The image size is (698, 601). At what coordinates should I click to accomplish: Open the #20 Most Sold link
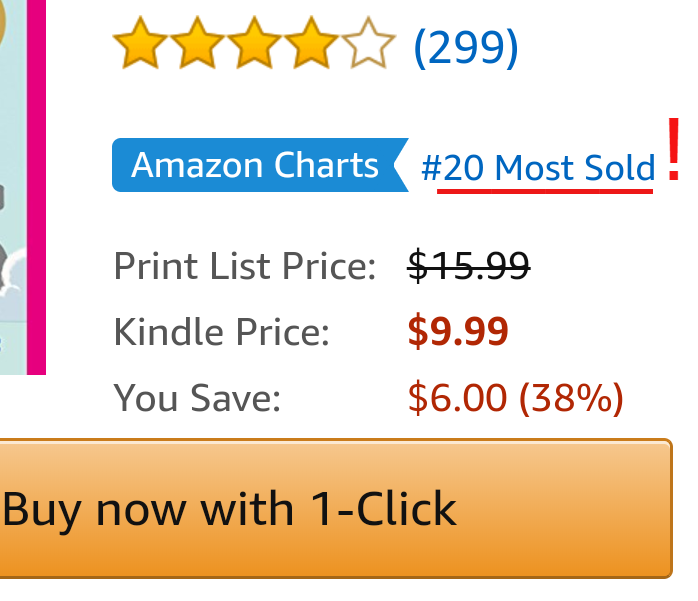pos(538,168)
